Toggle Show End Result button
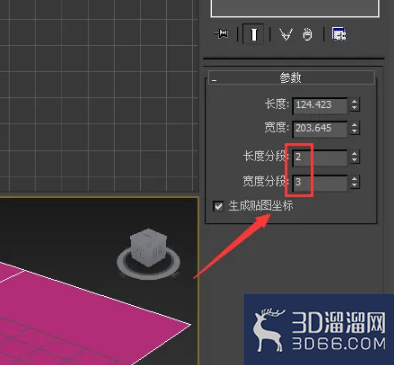 pyautogui.click(x=253, y=34)
